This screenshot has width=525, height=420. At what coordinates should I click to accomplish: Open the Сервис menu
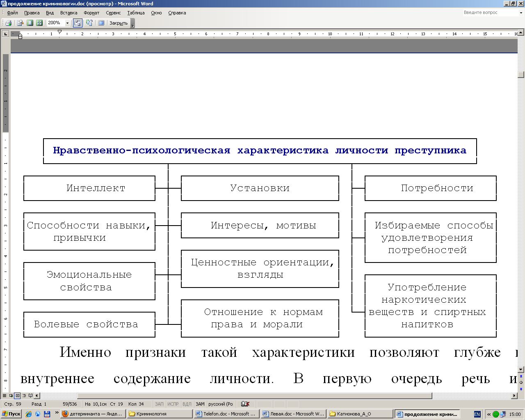click(x=113, y=13)
